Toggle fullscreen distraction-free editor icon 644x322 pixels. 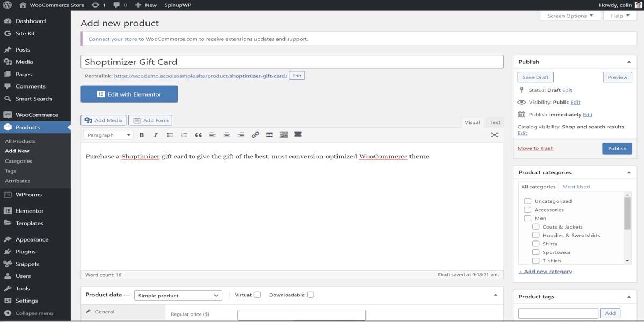[494, 135]
